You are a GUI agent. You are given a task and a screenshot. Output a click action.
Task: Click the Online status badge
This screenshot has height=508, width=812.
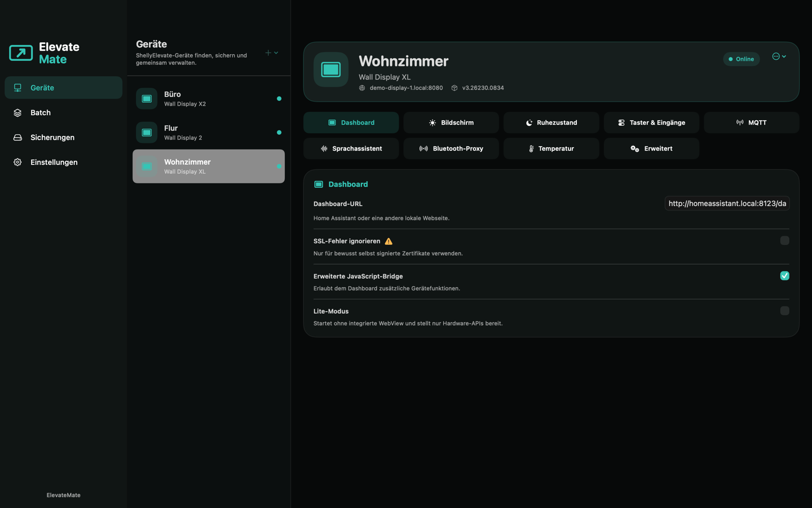pos(741,59)
